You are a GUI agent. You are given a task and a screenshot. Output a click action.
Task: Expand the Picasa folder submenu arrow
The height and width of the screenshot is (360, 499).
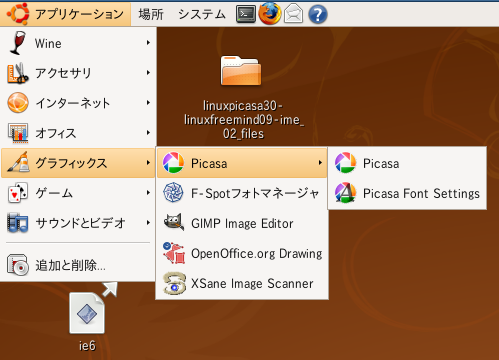click(320, 163)
